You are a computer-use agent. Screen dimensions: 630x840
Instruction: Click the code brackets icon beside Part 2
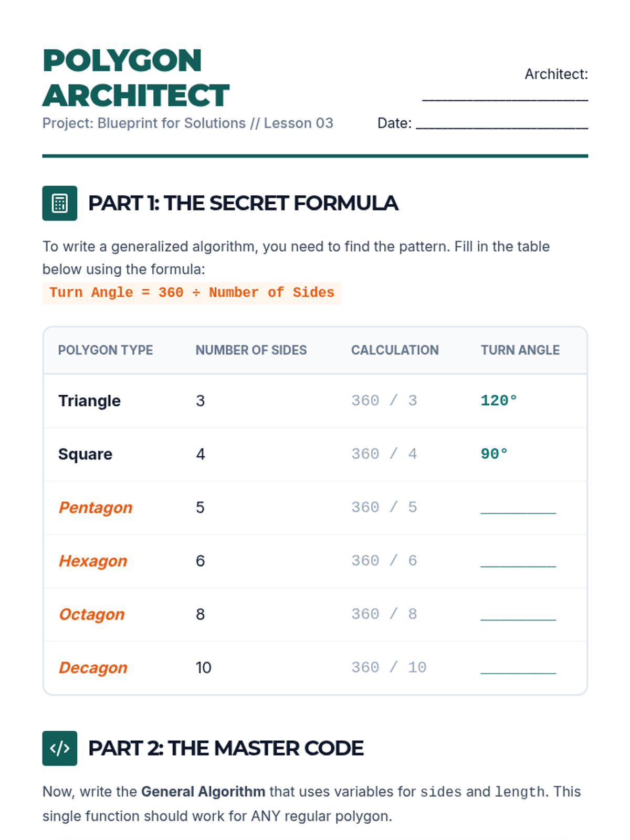60,748
